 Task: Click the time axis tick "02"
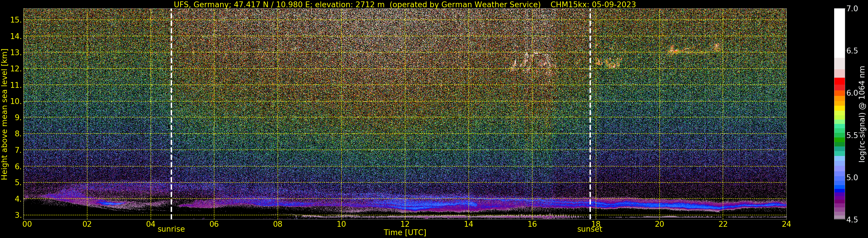coord(87,224)
